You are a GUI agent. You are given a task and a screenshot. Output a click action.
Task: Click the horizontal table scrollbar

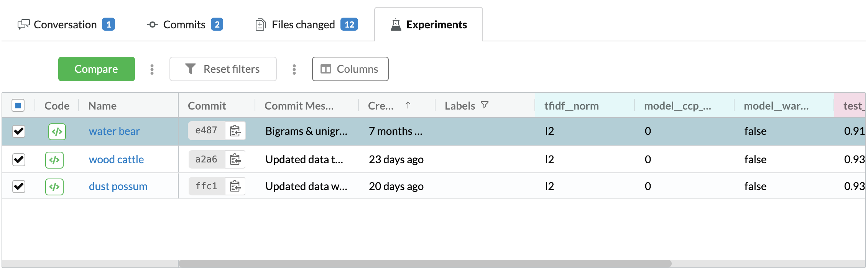tap(425, 264)
